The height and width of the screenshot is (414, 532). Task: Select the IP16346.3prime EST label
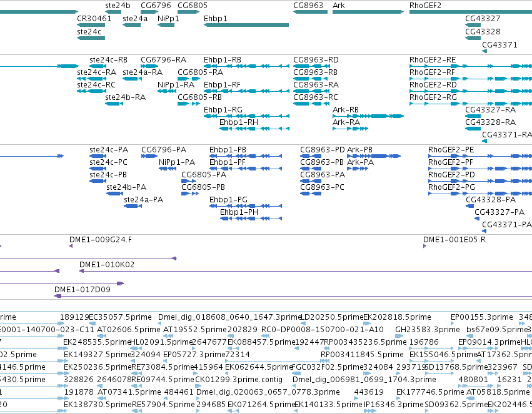pos(394,405)
